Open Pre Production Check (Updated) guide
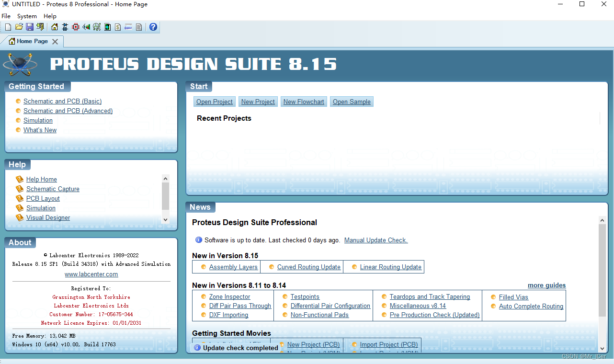The height and width of the screenshot is (364, 614). tap(435, 315)
